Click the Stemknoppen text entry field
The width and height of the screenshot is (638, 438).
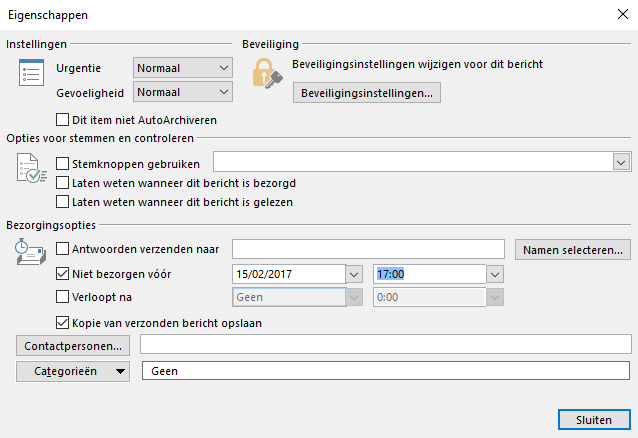[413, 162]
